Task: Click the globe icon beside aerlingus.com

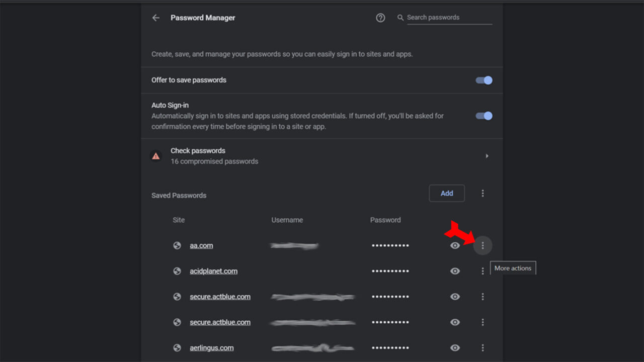Action: pos(177,347)
